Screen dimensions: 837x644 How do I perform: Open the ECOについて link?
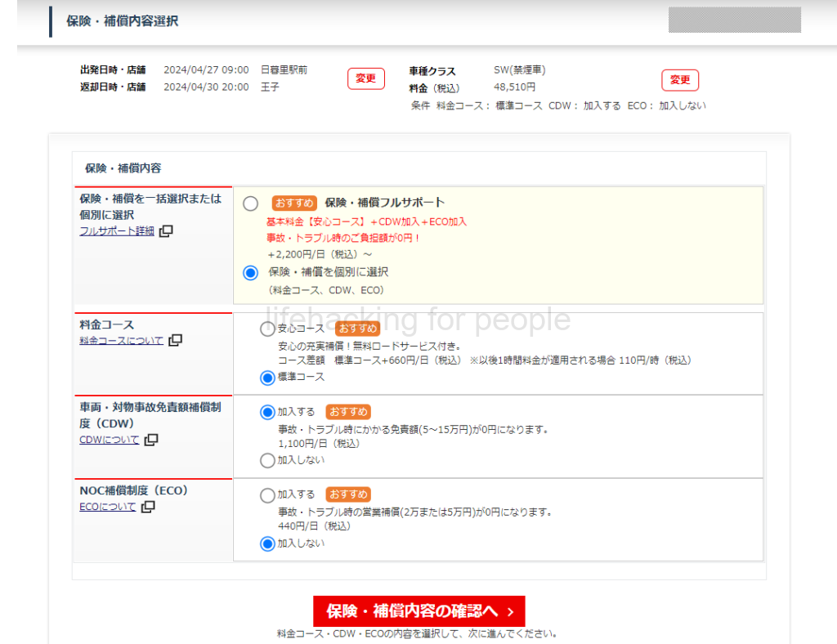click(x=107, y=507)
